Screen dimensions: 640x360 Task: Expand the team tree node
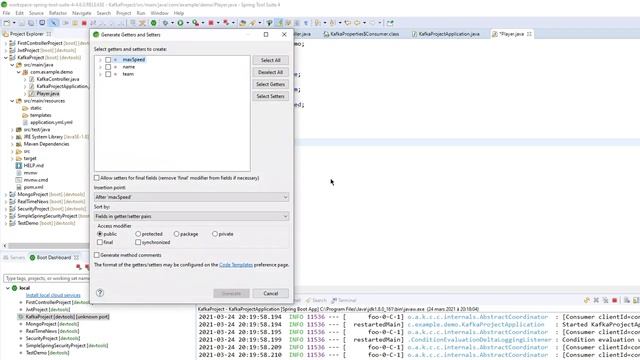(100, 74)
